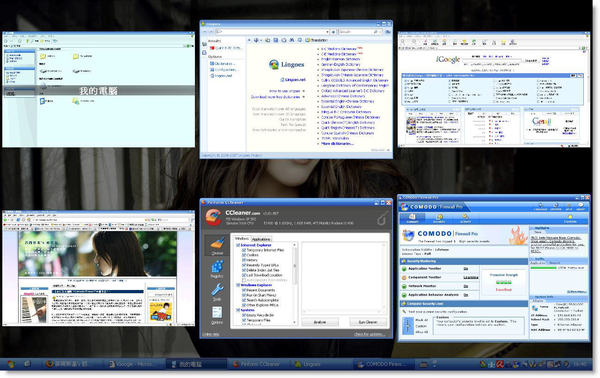Toggle the Cookies checkbox in CCleaner
600x378 pixels.
(x=244, y=255)
